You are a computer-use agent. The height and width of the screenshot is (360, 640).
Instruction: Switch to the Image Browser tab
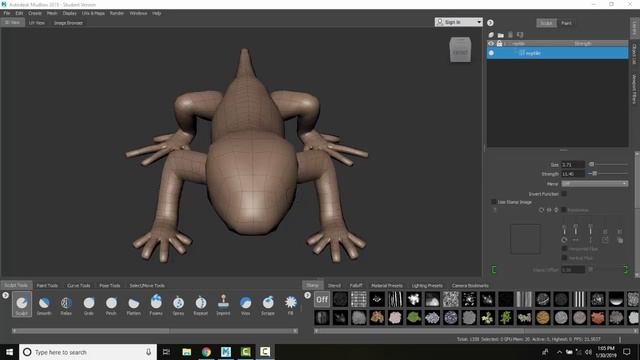(68, 23)
